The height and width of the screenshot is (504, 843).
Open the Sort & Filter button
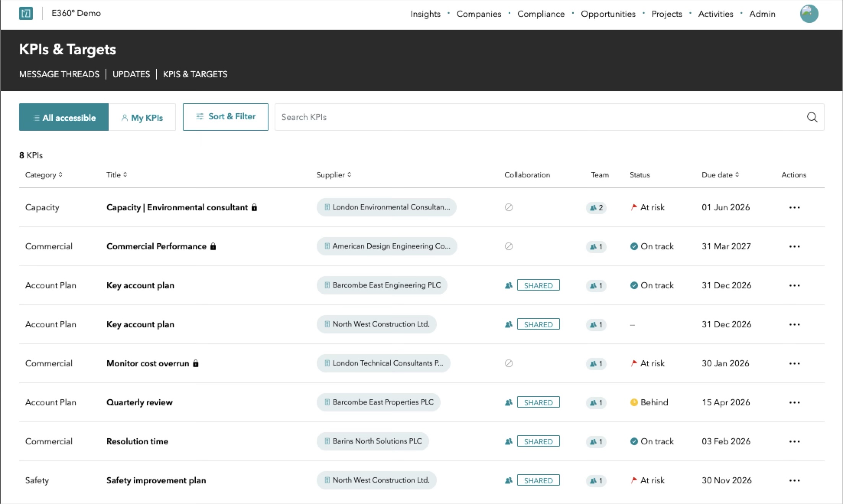tap(225, 117)
